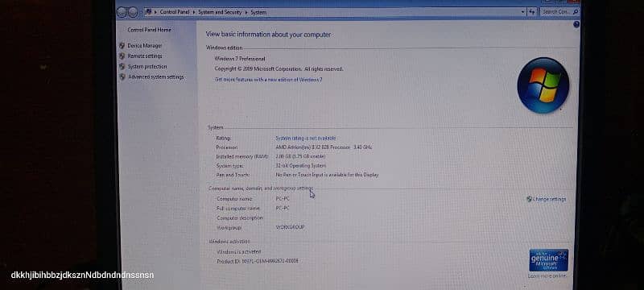
Task: Open Advanced system settings
Action: (x=155, y=77)
